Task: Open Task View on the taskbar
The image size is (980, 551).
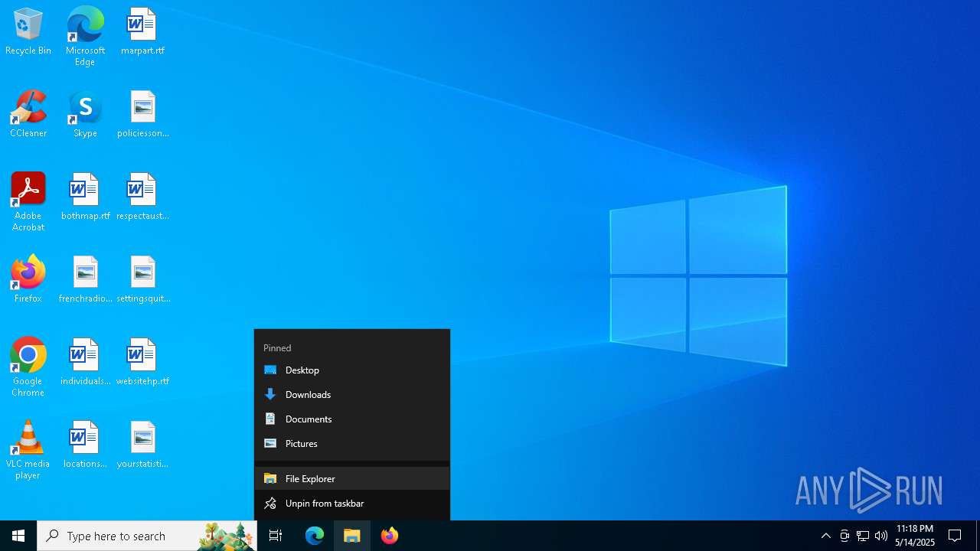Action: 276,536
